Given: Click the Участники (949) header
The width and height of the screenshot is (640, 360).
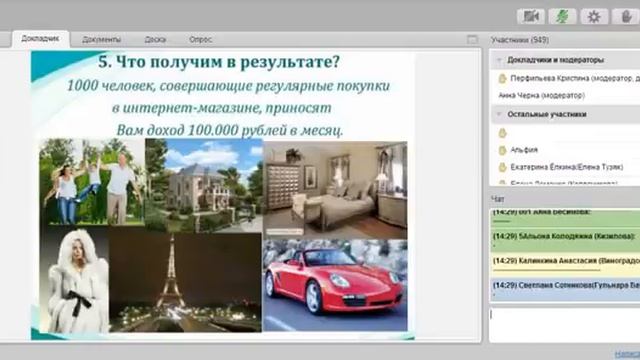Looking at the screenshot, I should click(520, 40).
